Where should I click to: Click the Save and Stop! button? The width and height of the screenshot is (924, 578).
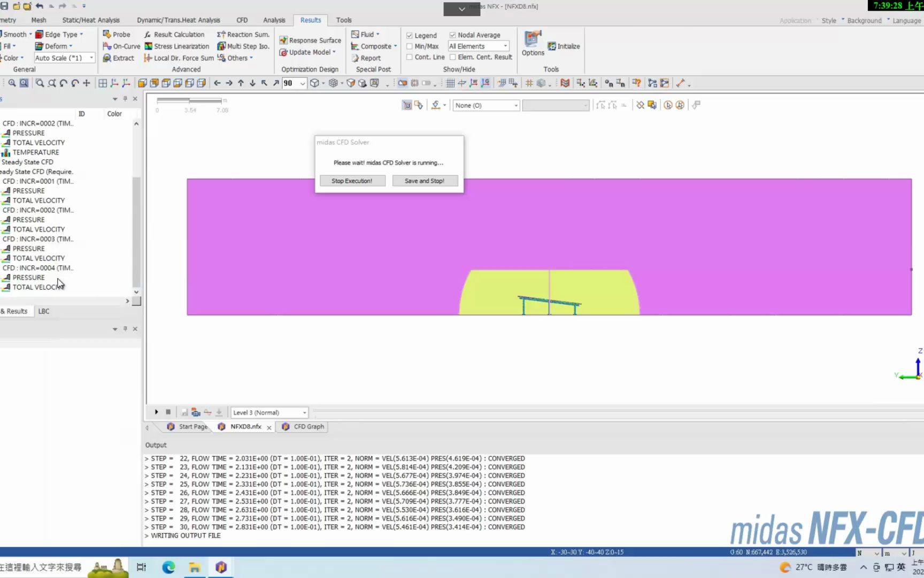click(425, 181)
